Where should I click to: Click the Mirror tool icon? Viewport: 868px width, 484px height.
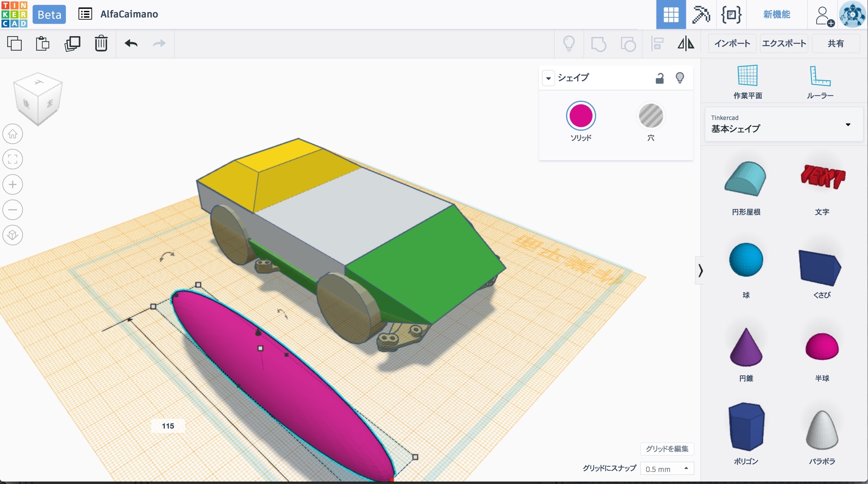[x=686, y=43]
